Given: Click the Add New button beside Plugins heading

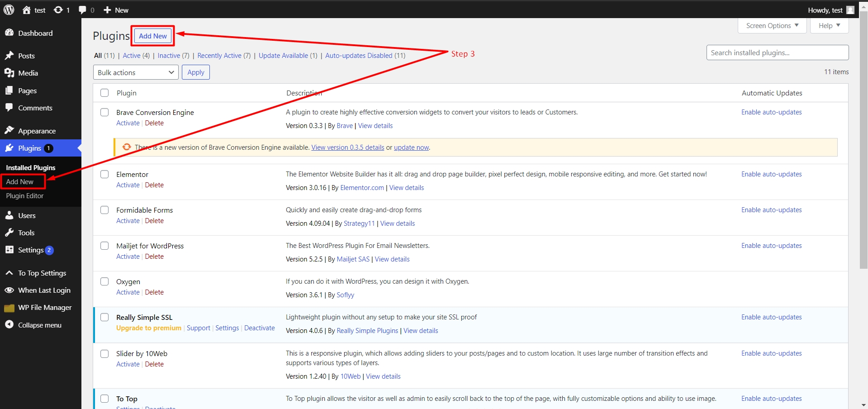Looking at the screenshot, I should [x=153, y=36].
